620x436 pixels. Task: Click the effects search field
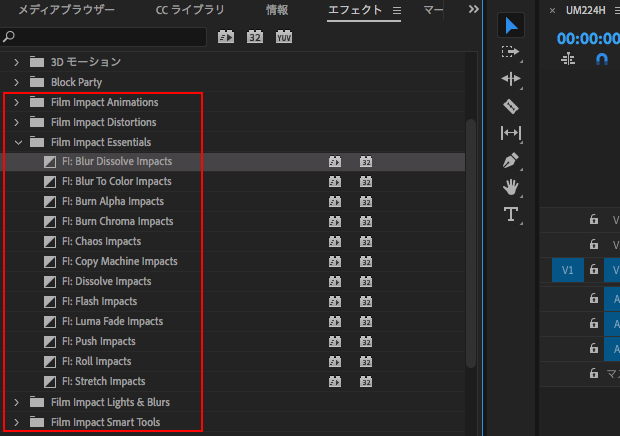pyautogui.click(x=103, y=37)
